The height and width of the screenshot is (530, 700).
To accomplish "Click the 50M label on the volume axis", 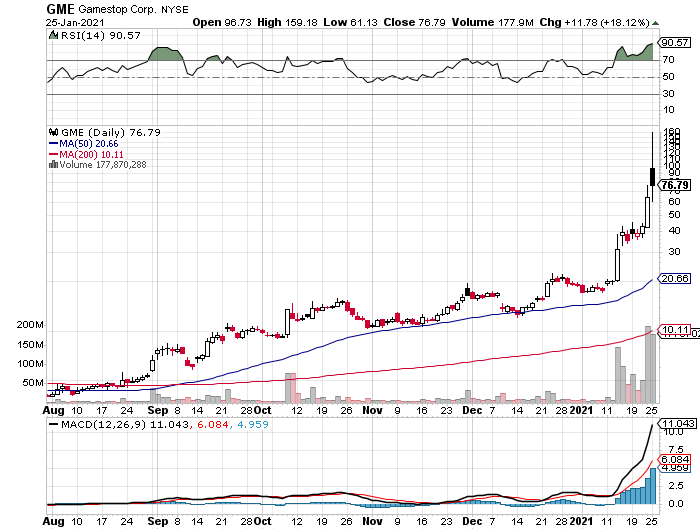I will pos(33,383).
